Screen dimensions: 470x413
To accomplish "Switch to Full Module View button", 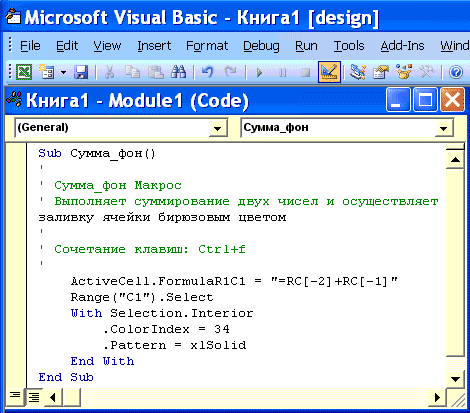I will click(34, 397).
